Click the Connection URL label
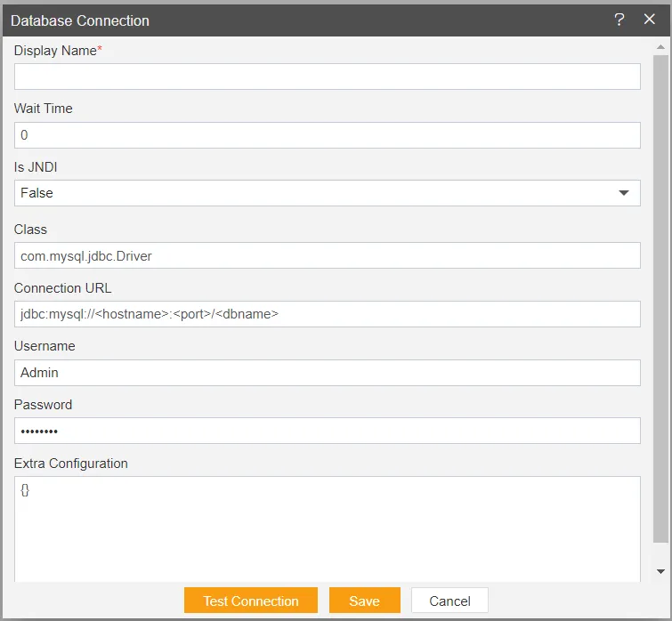This screenshot has height=621, width=672. 62,288
